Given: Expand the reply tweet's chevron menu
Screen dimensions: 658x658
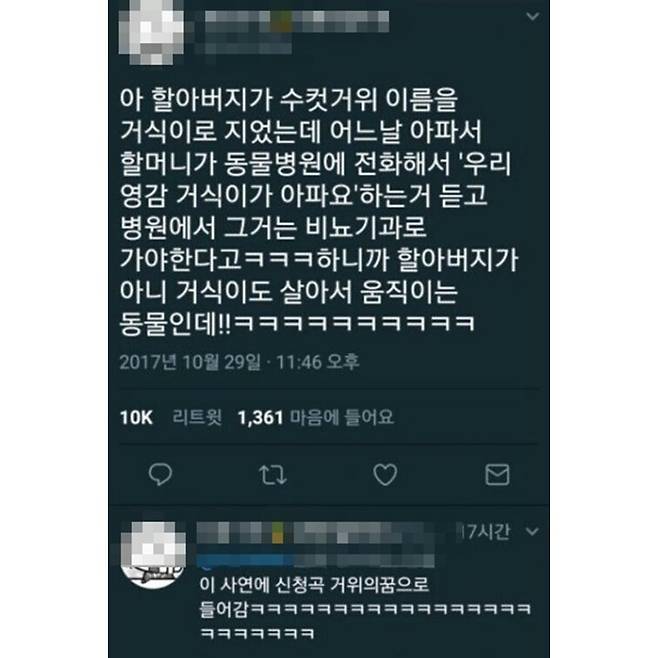Looking at the screenshot, I should pos(532,532).
